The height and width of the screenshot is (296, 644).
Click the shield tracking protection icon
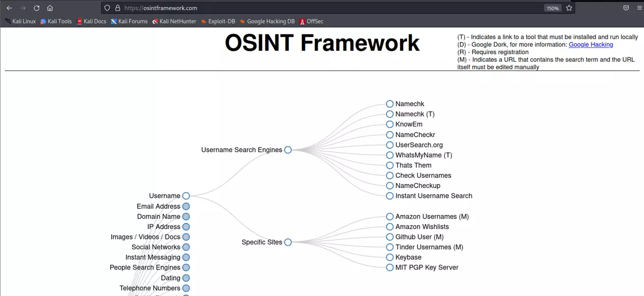click(107, 8)
